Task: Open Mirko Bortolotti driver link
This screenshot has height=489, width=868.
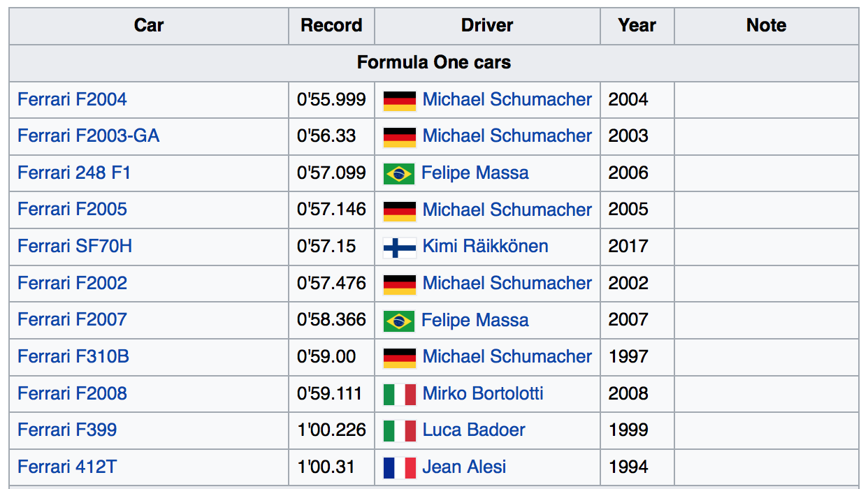Action: (x=483, y=393)
